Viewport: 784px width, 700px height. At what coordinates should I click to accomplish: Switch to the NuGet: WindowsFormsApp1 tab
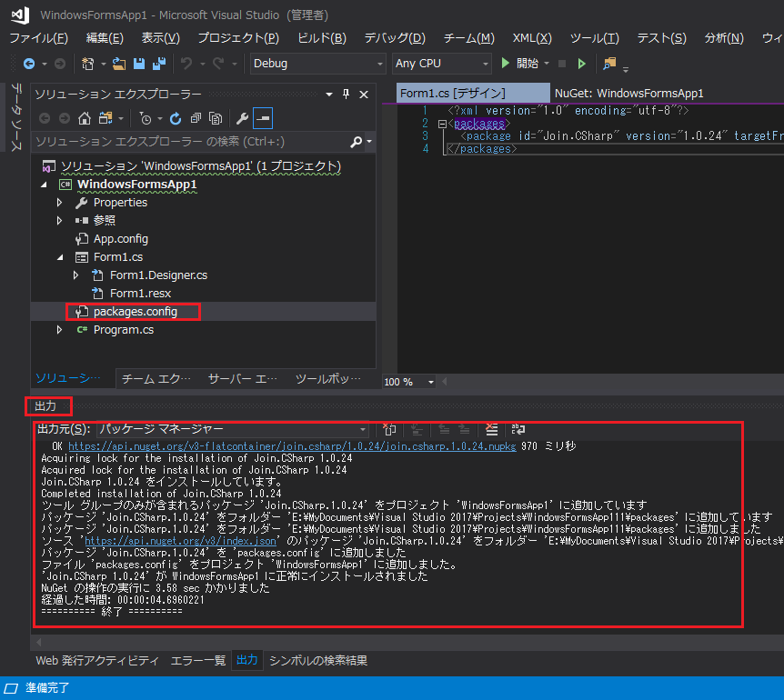point(628,94)
